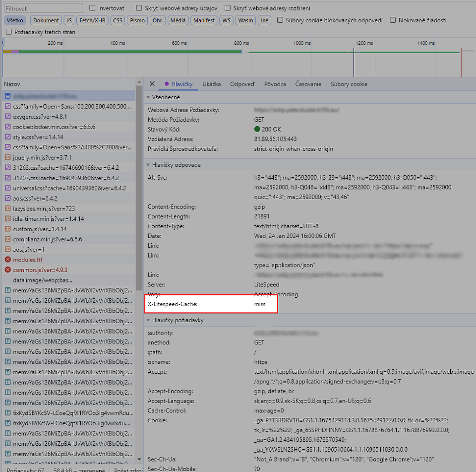
Task: Click the LiteSpeed server value
Action: click(x=267, y=285)
